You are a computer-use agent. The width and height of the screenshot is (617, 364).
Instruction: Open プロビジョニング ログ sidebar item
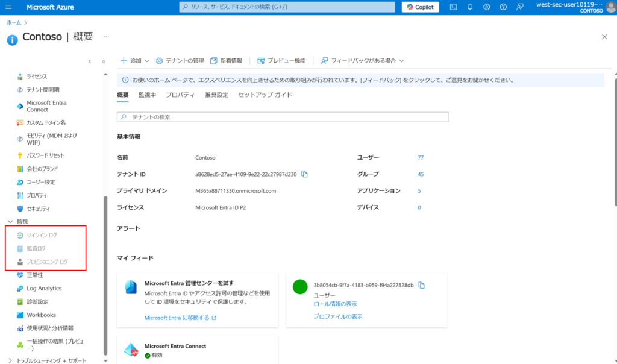point(47,262)
